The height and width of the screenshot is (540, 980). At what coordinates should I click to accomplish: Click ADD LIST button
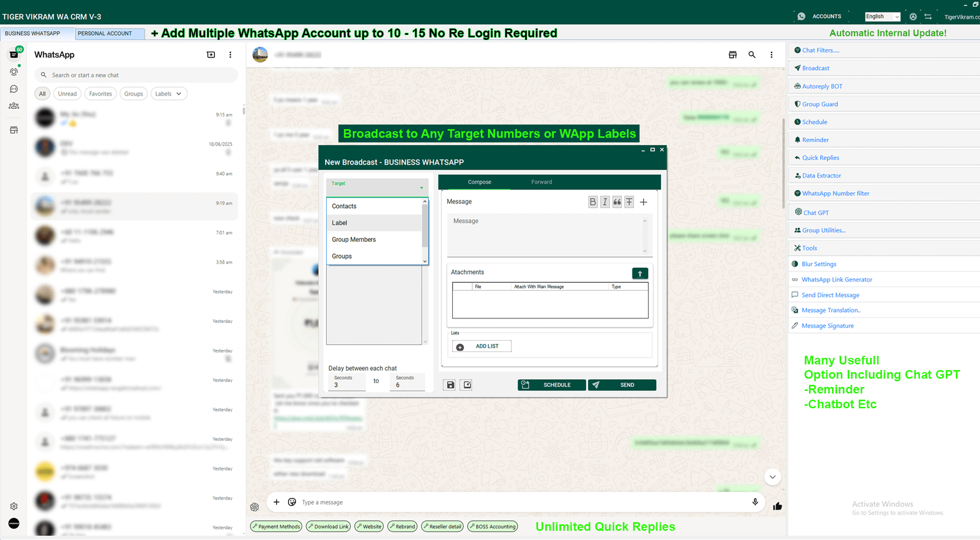click(x=482, y=346)
